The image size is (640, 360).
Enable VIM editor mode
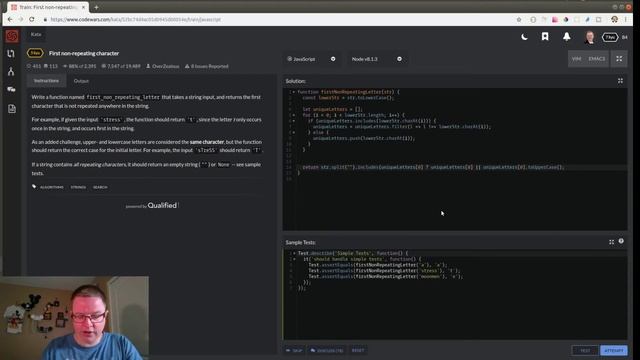pos(576,59)
